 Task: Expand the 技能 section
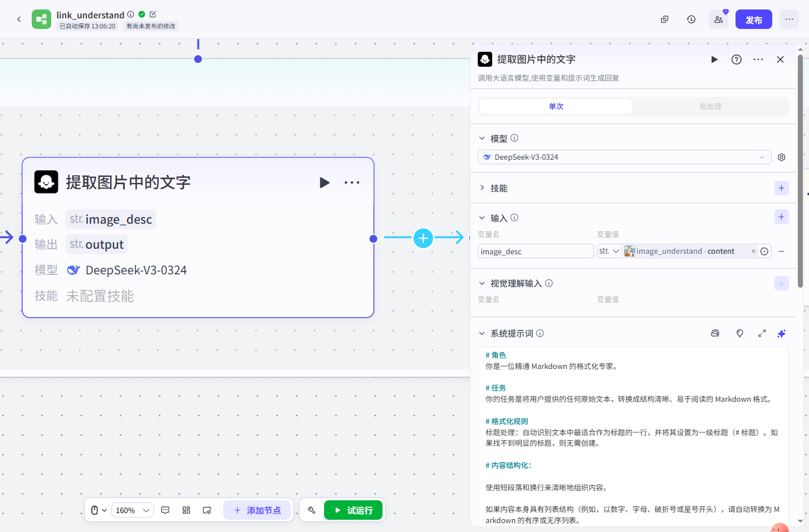pyautogui.click(x=482, y=188)
